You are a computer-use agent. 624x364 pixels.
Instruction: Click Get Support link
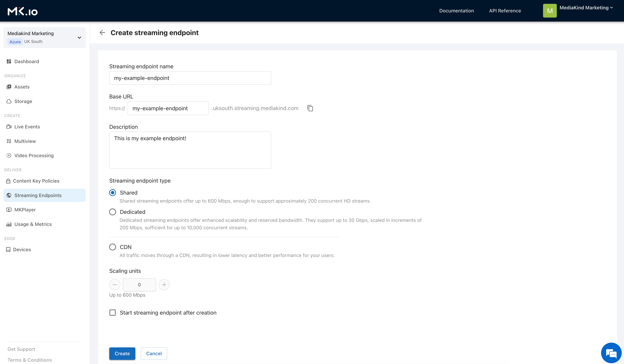21,349
